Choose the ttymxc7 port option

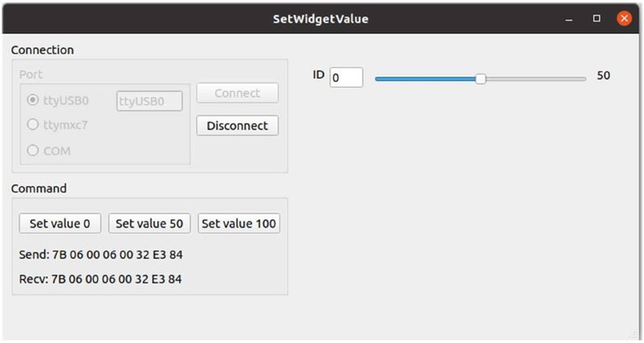33,125
